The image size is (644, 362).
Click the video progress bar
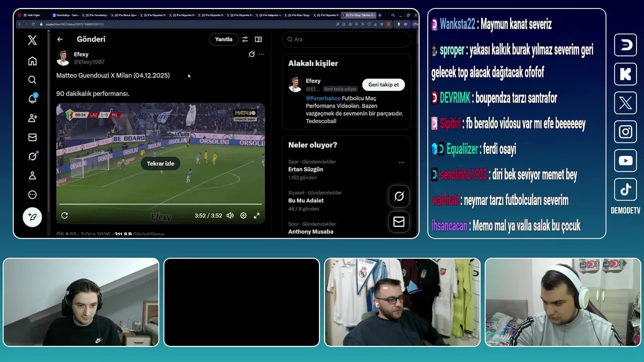click(x=160, y=204)
